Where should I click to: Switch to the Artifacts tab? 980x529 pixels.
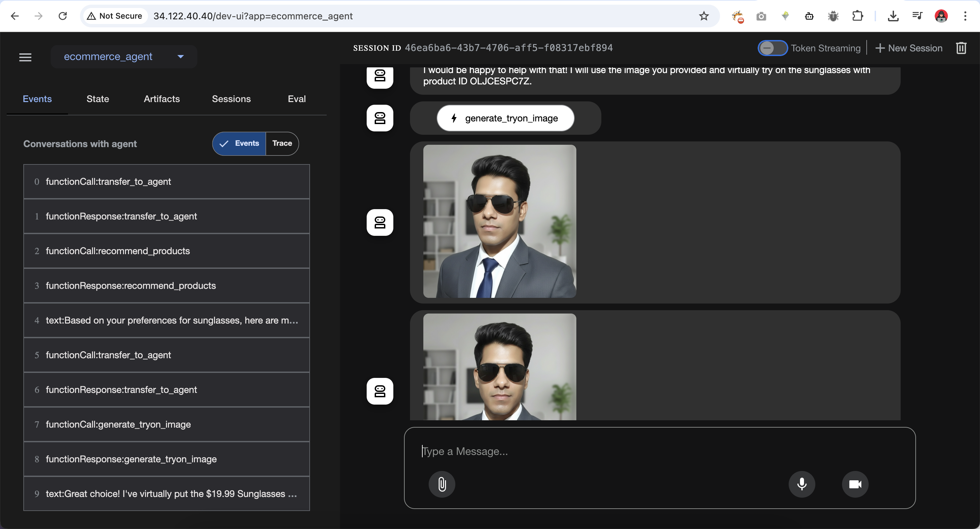coord(162,99)
